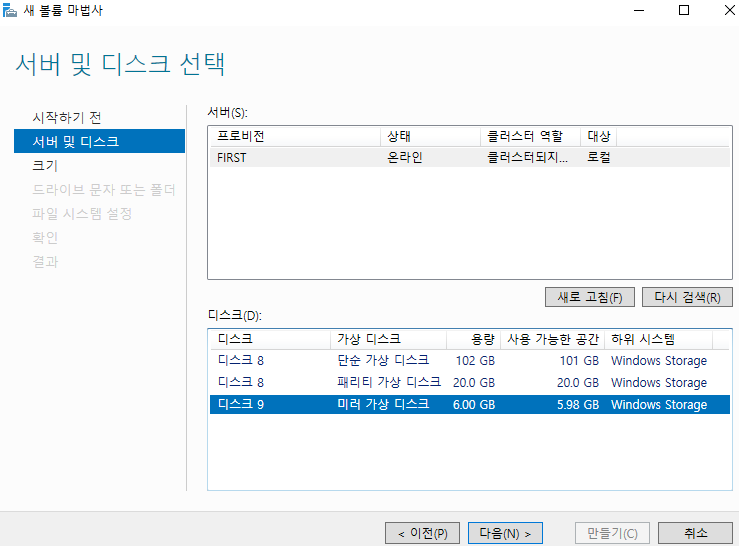Go to the 크기 wizard step
Viewport: 739px width, 546px height.
(45, 165)
